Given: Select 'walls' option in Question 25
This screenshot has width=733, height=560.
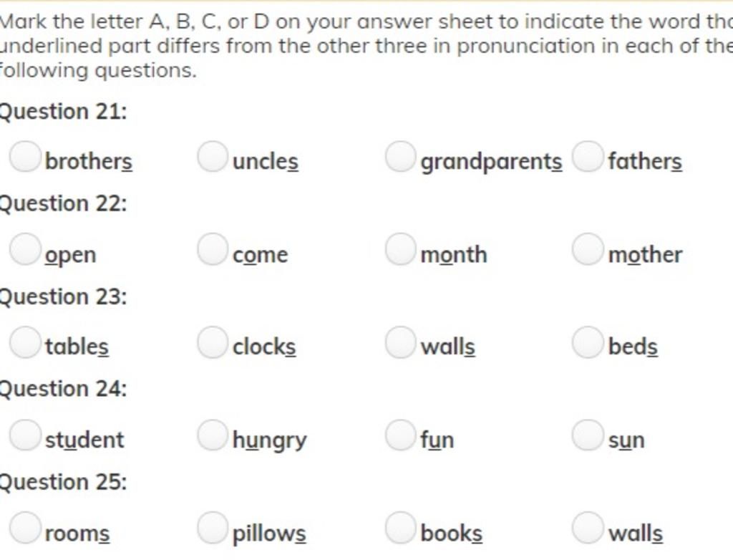Looking at the screenshot, I should 588,528.
